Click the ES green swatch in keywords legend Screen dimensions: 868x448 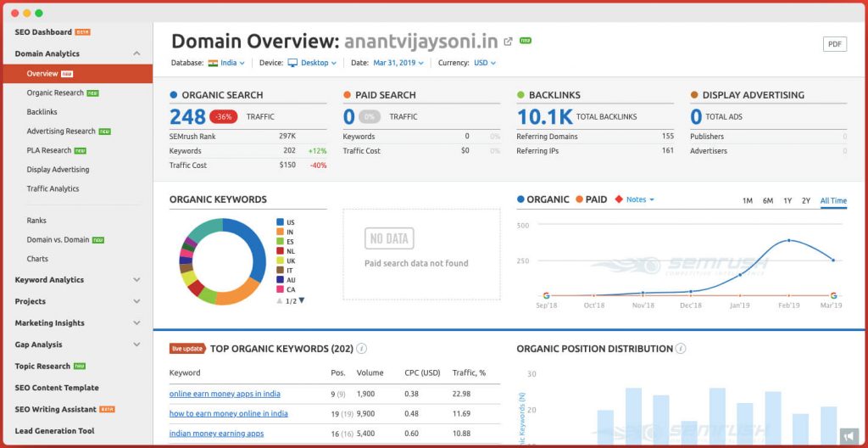280,242
